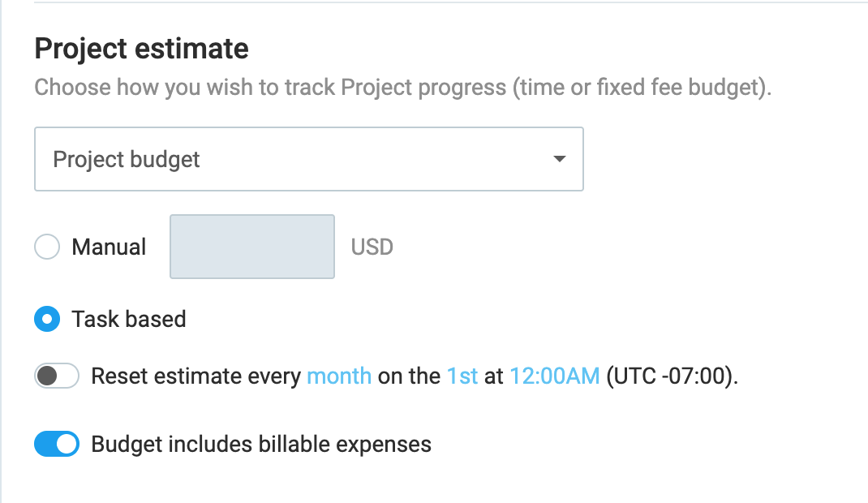Click the USD currency label
Viewport: 868px width, 503px height.
pos(372,247)
